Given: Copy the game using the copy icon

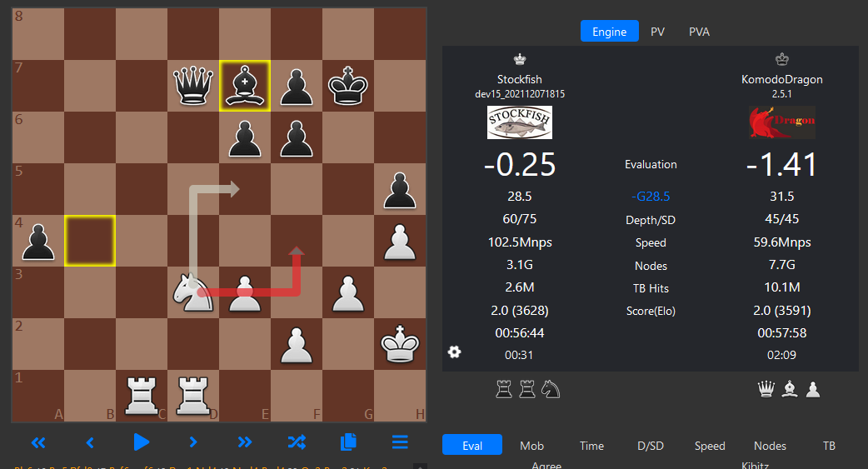Looking at the screenshot, I should tap(348, 442).
